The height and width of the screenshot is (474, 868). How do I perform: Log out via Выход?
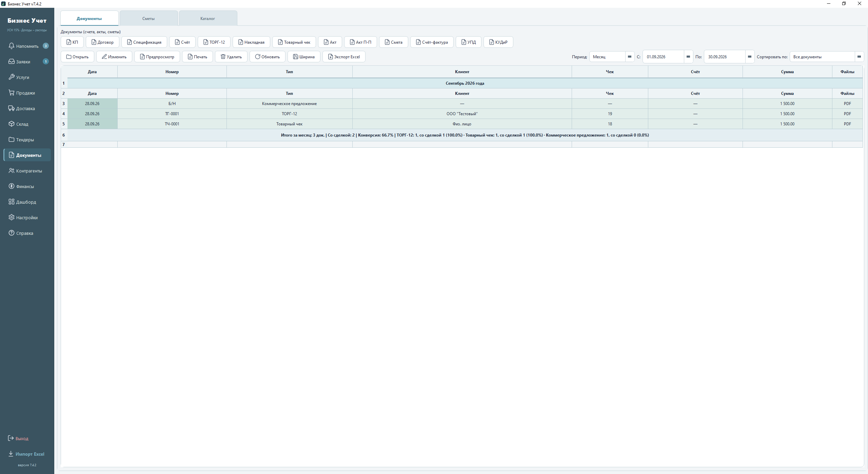(x=18, y=438)
